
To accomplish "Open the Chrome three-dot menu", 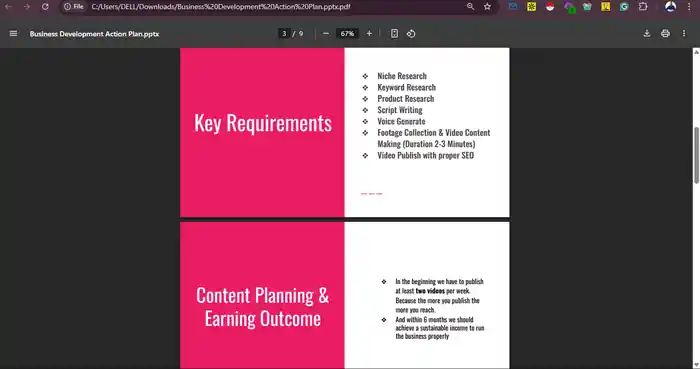I will click(x=689, y=7).
